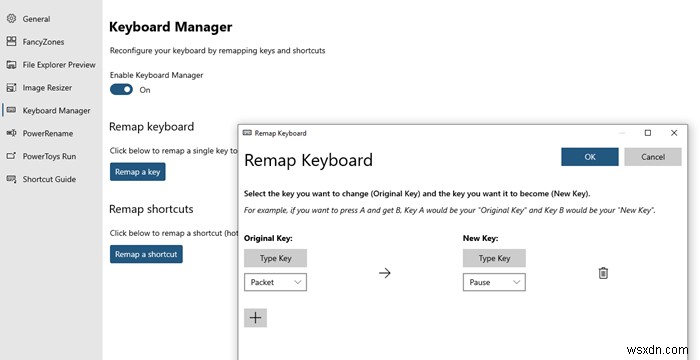Click the General gear icon in sidebar
The image size is (700, 360).
[12, 19]
